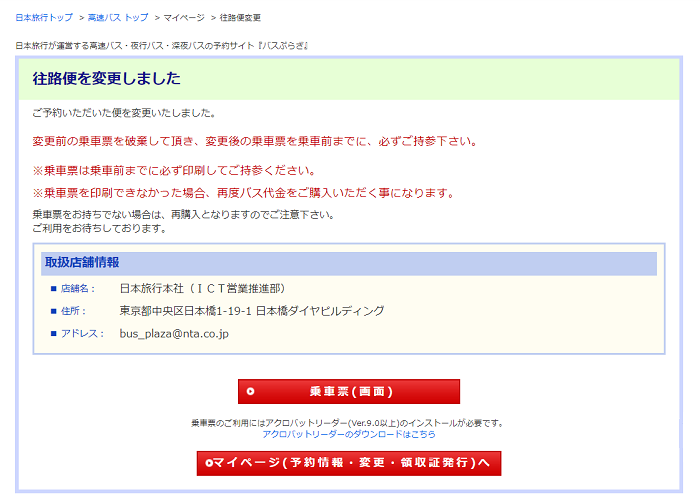Click the バスぷらざ site description text

click(x=162, y=46)
